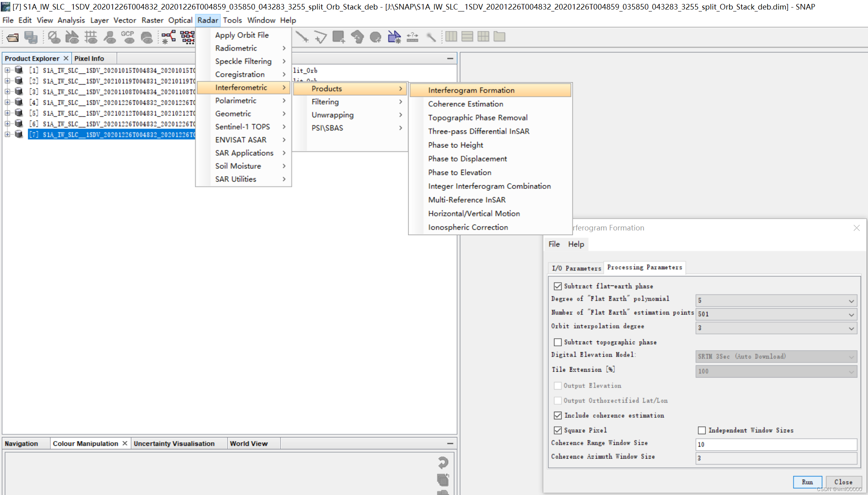Viewport: 868px width, 495px height.
Task: Click the Interferogram Formation menu icon
Action: pyautogui.click(x=471, y=90)
